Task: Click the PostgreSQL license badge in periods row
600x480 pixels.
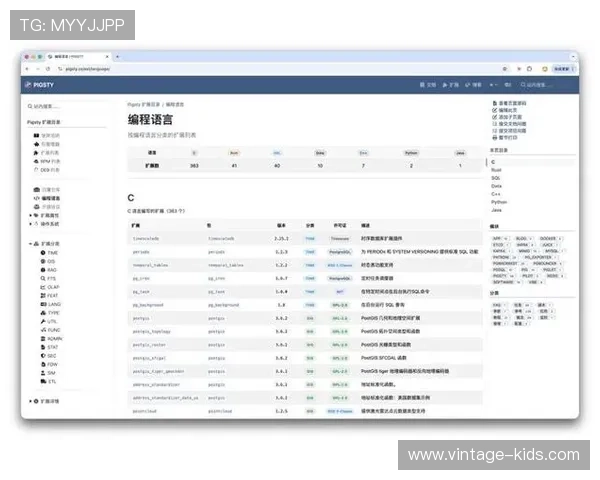Action: pos(340,252)
